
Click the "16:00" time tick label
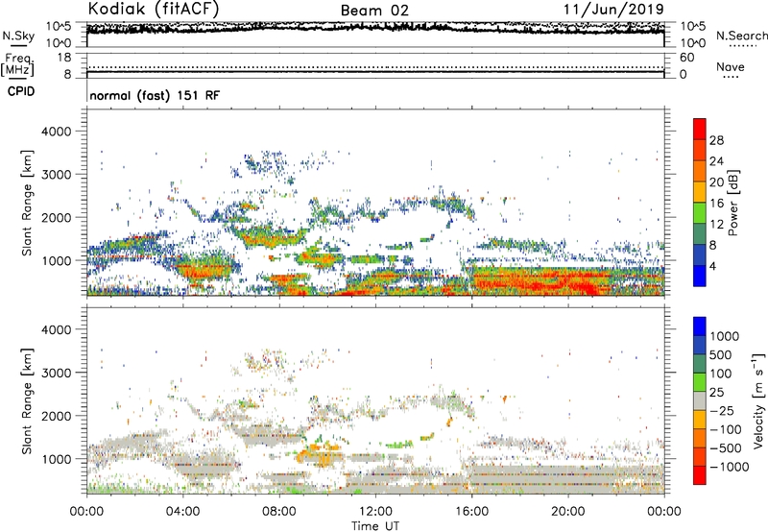[x=471, y=512]
